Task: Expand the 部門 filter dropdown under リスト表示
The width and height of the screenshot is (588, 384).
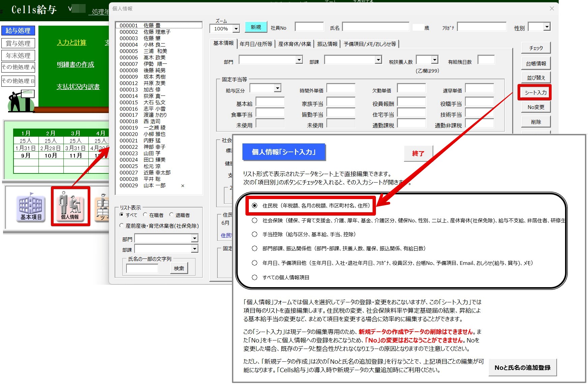Action: tap(195, 239)
